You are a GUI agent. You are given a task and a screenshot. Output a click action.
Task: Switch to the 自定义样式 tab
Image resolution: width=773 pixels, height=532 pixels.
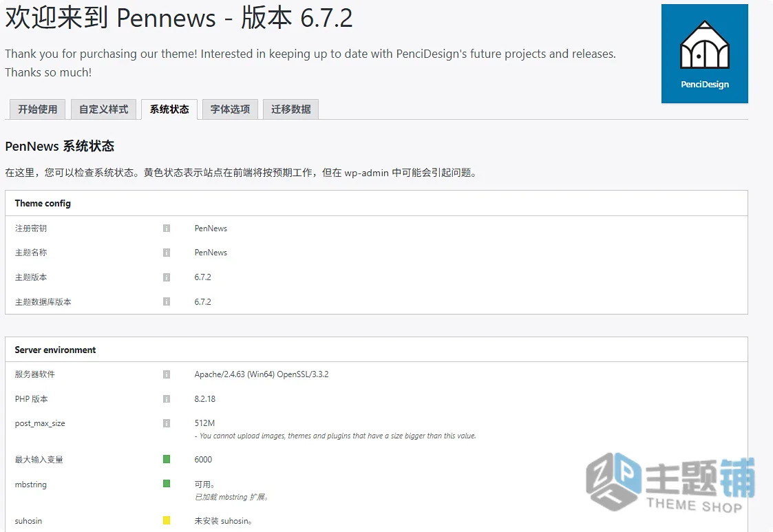[103, 109]
